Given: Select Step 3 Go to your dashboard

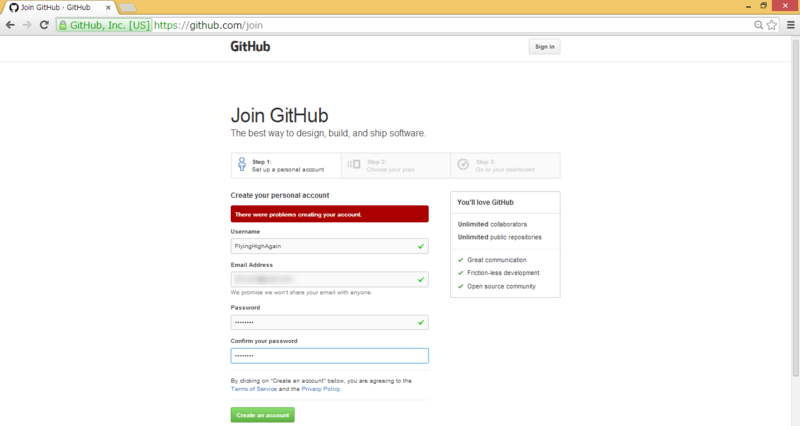Looking at the screenshot, I should [505, 165].
